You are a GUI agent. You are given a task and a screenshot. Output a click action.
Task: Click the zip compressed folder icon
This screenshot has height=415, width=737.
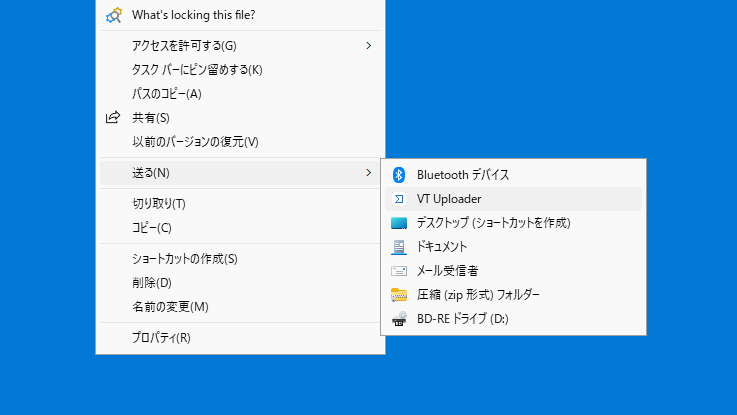coord(399,295)
